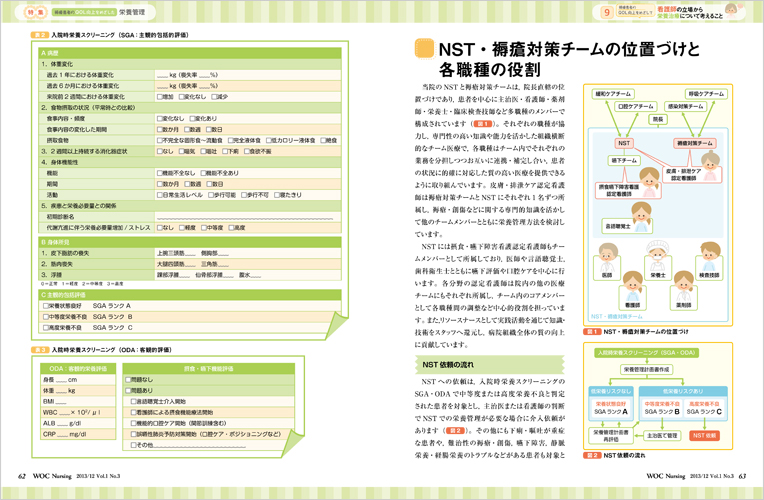Click the 医師 doctor illustration

608,259
